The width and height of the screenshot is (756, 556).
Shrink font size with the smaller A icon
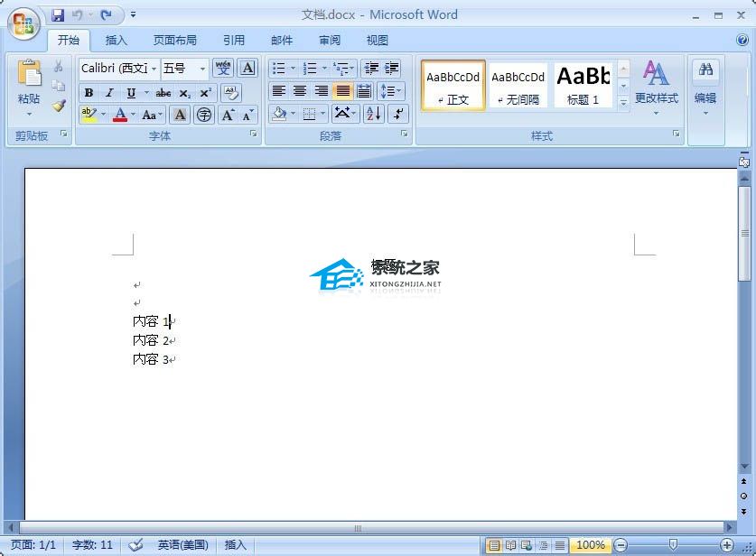pyautogui.click(x=247, y=115)
